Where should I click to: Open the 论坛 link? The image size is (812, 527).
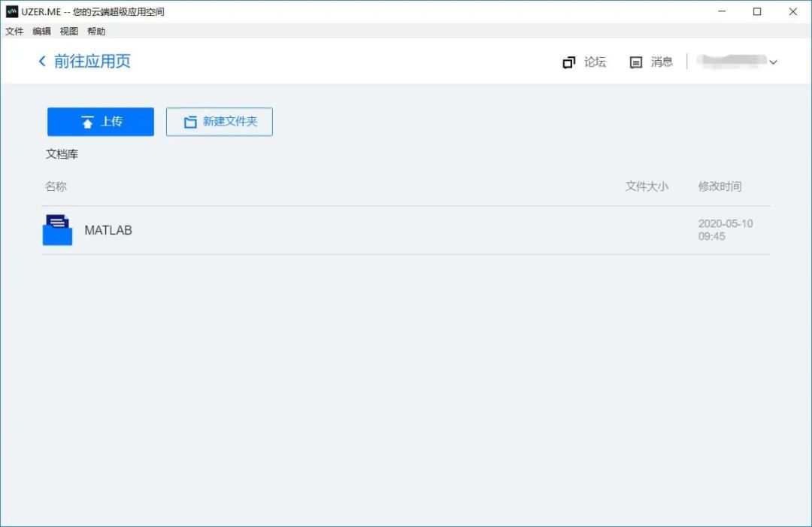coord(595,62)
